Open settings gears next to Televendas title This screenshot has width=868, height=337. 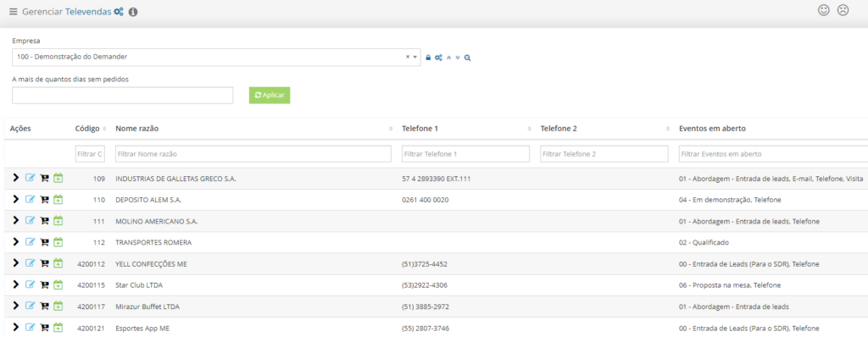(119, 12)
